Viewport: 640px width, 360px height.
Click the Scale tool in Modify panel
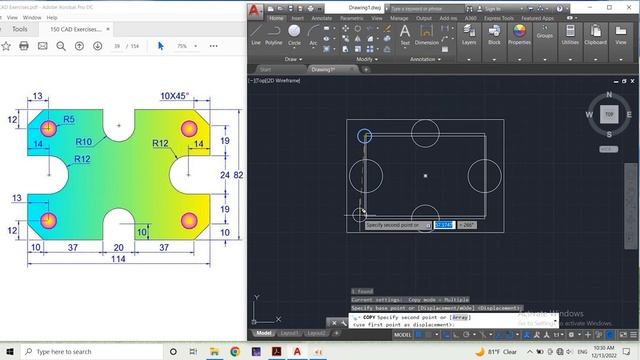click(x=358, y=49)
